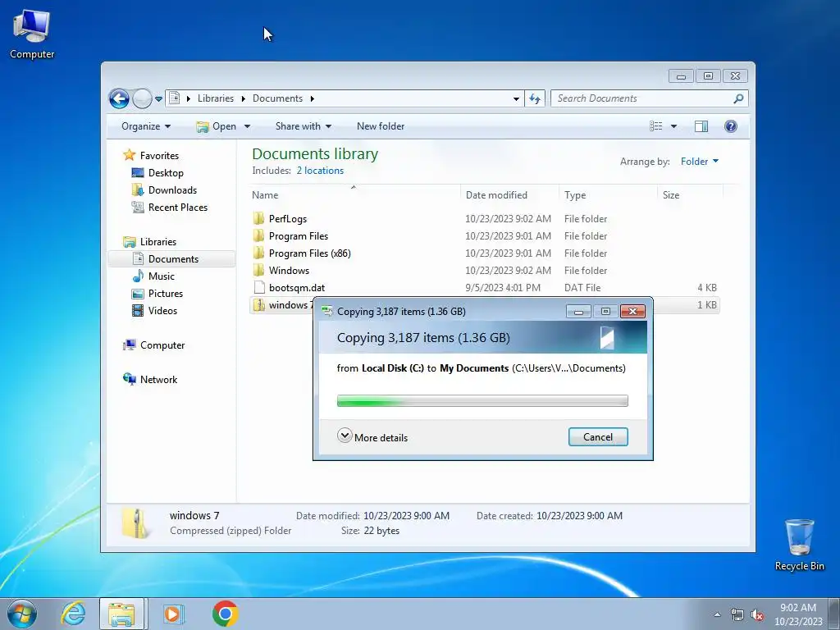Open the 2 locations link
Screen dimensions: 840x630
click(320, 171)
